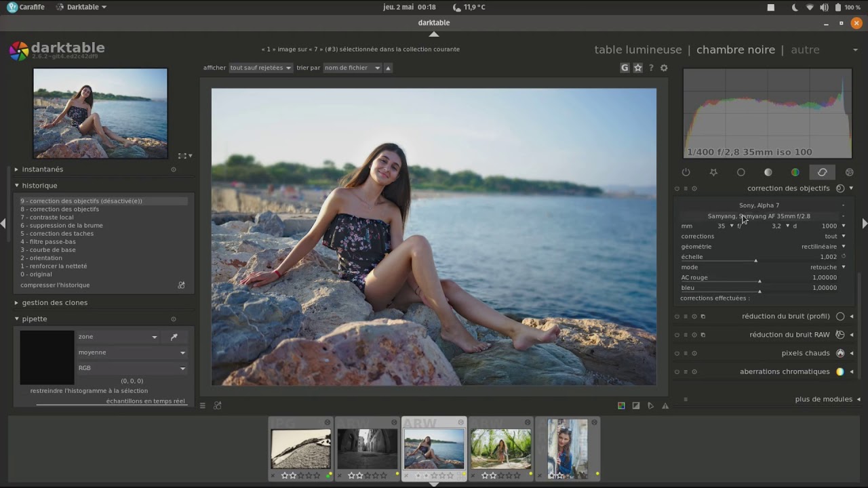Image resolution: width=868 pixels, height=488 pixels.
Task: Toggle navigation preview zoom icon under thumbnail
Action: tap(182, 156)
